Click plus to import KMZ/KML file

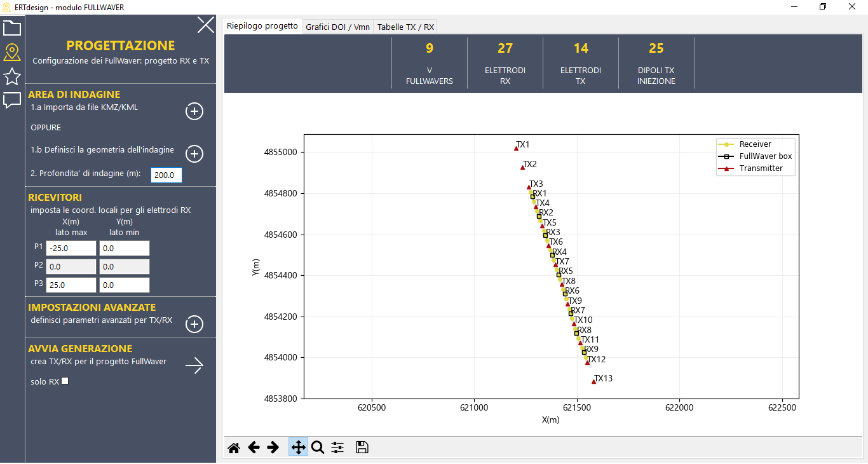click(194, 111)
